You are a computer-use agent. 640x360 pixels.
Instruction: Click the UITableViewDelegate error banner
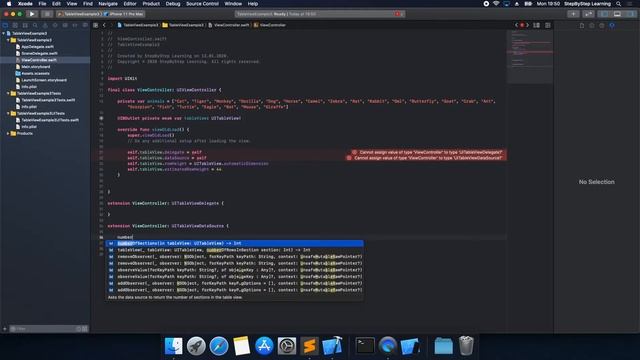tap(429, 152)
